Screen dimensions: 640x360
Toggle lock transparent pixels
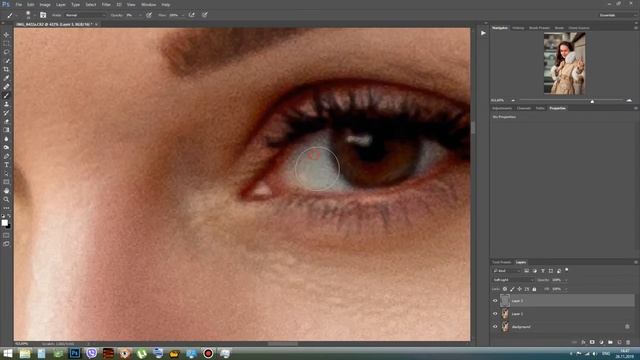[505, 289]
